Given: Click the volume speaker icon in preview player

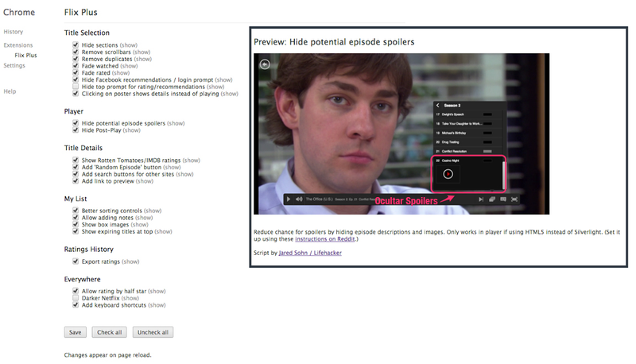Looking at the screenshot, I should [299, 199].
